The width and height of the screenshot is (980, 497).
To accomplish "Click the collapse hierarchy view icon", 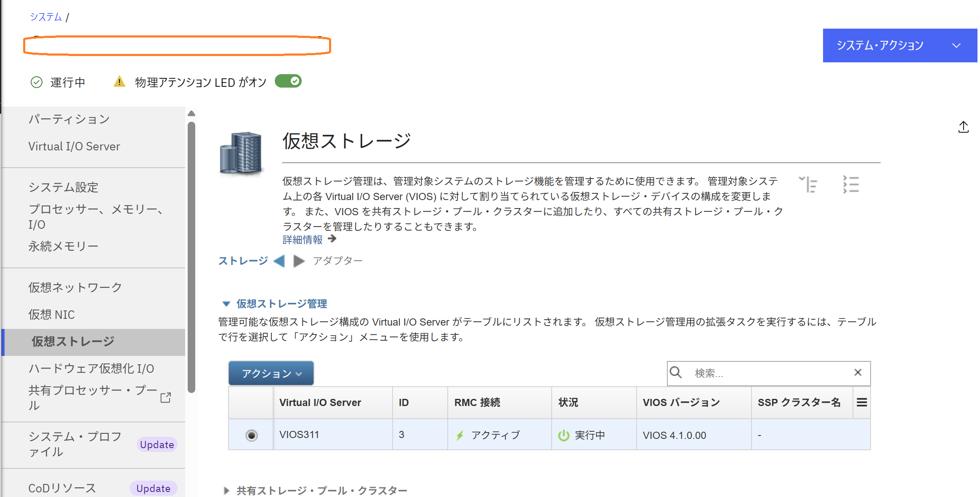I will pos(809,184).
